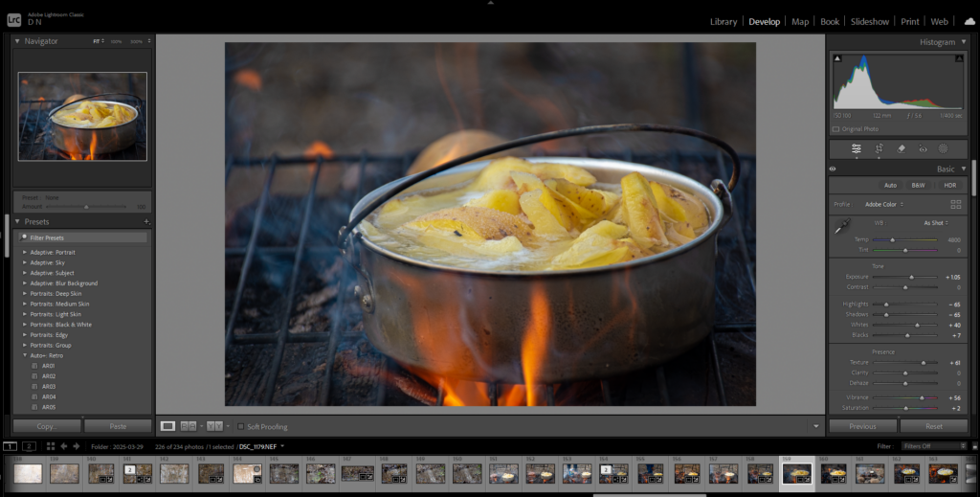Open the Profile Browser grid icon

pyautogui.click(x=956, y=204)
